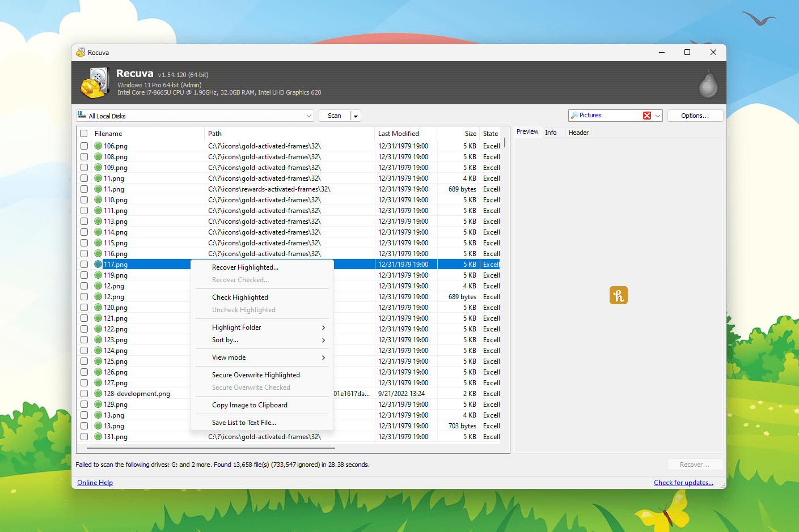Click the drive icon beside All Local Disks

point(81,115)
